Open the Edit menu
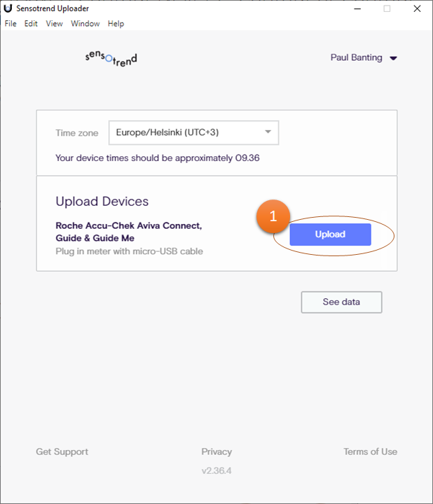Image resolution: width=433 pixels, height=504 pixels. tap(31, 24)
